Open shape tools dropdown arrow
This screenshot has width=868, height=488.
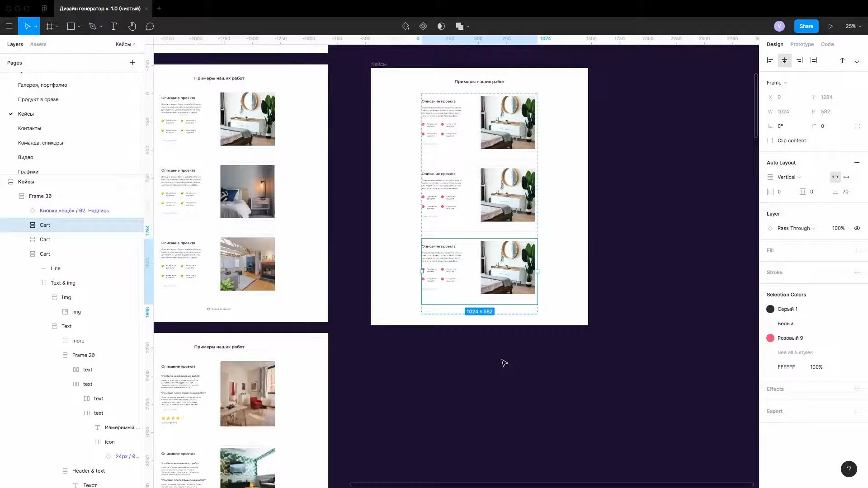click(79, 27)
